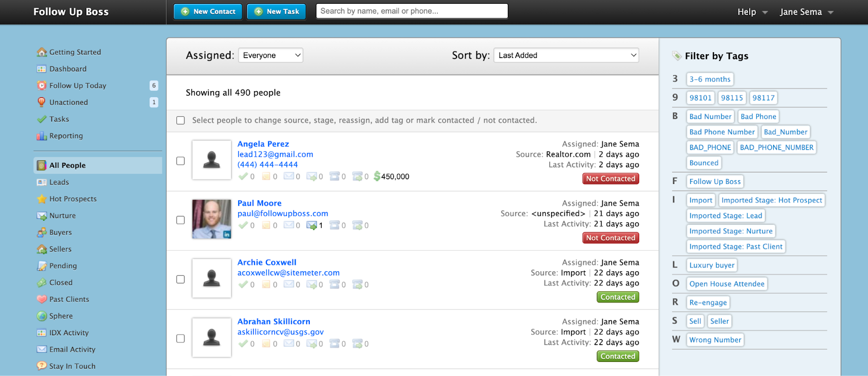Open the Sort by Last Added dropdown
The height and width of the screenshot is (376, 868).
click(566, 55)
